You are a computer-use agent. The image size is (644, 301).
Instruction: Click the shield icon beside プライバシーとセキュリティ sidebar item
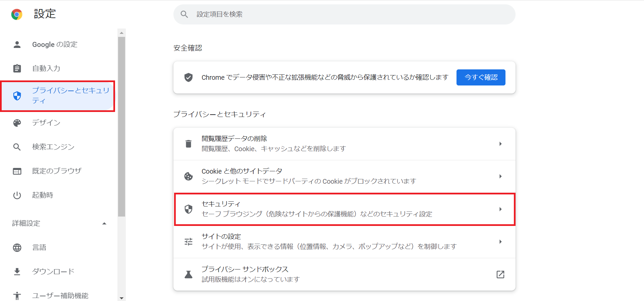(17, 96)
